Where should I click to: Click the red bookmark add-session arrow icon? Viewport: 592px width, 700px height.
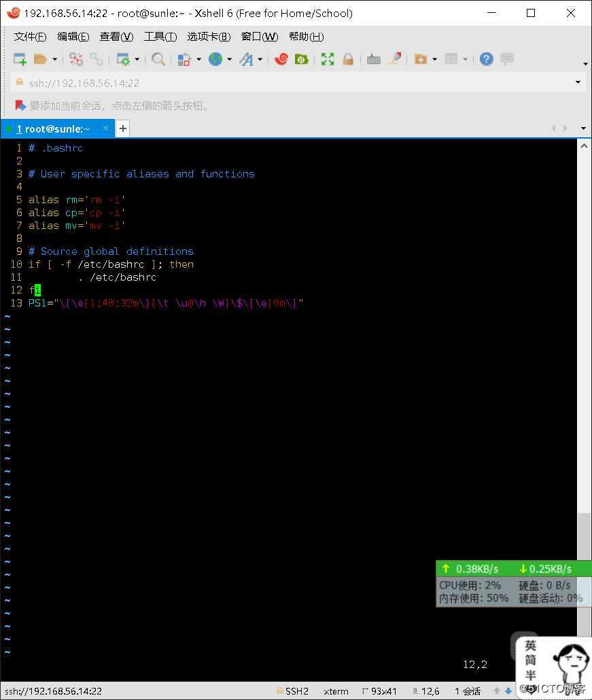coord(20,105)
